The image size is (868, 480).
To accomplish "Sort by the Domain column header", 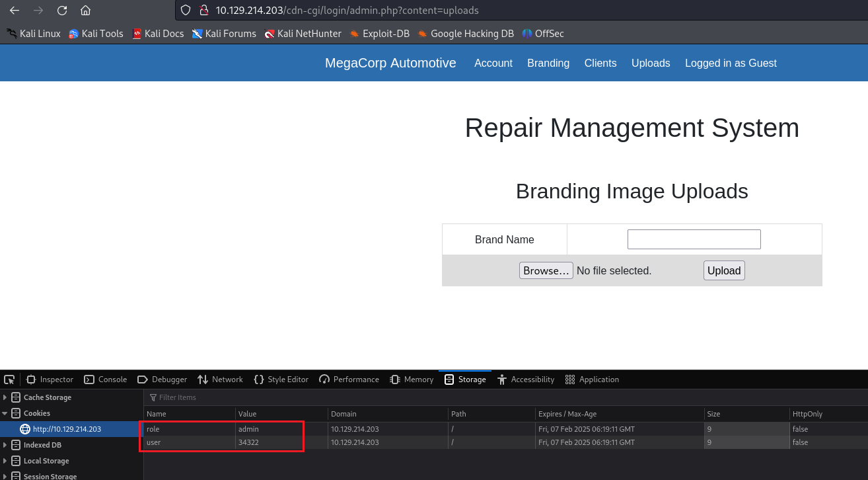I will click(388, 414).
